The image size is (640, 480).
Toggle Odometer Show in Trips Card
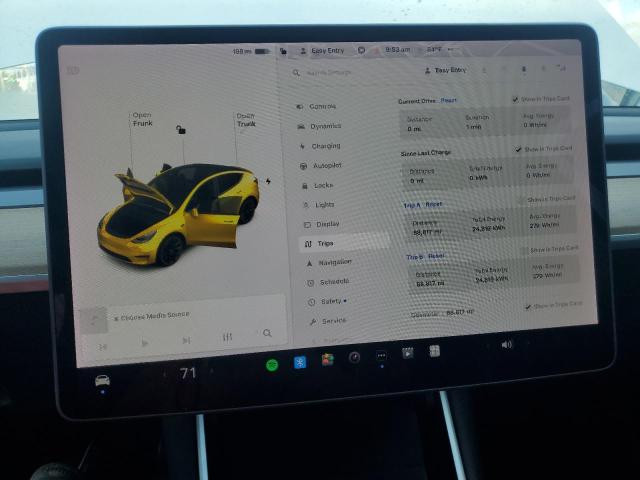pos(528,307)
